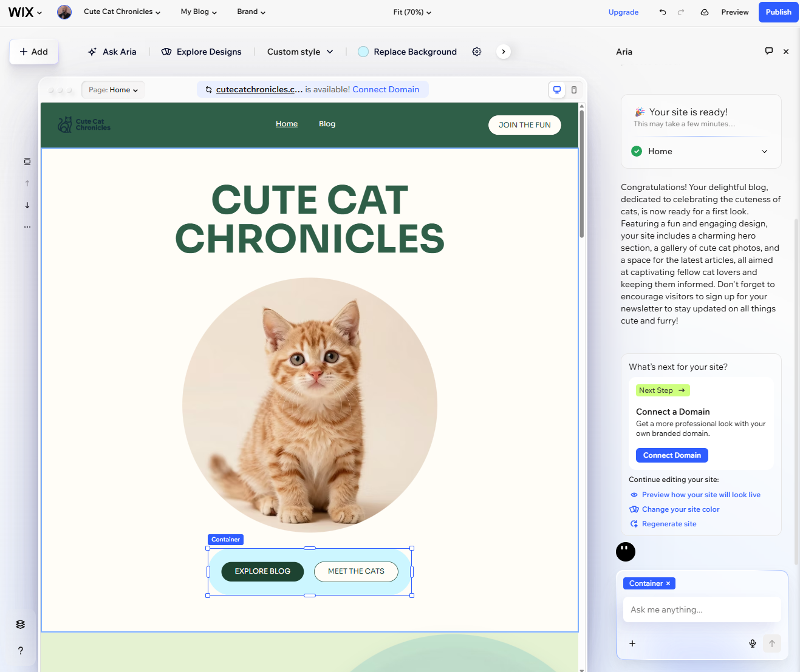Open the Layers panel icon
Image resolution: width=800 pixels, height=672 pixels.
(x=20, y=624)
